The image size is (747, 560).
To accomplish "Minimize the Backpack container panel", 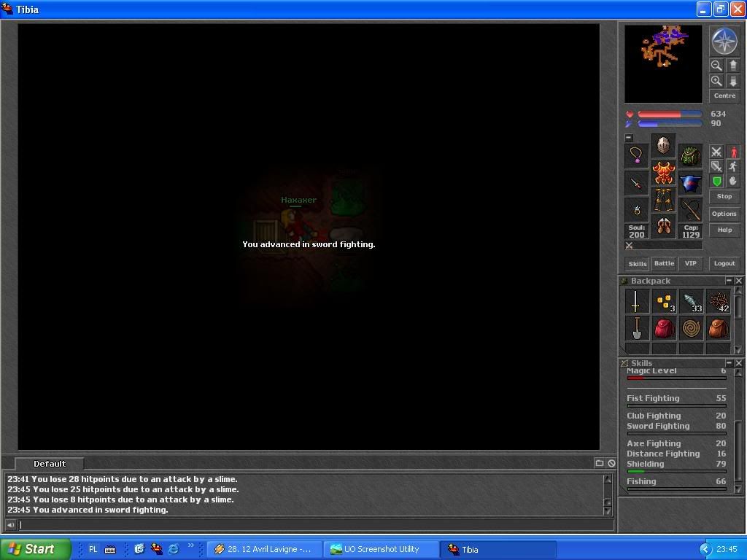I will [729, 281].
